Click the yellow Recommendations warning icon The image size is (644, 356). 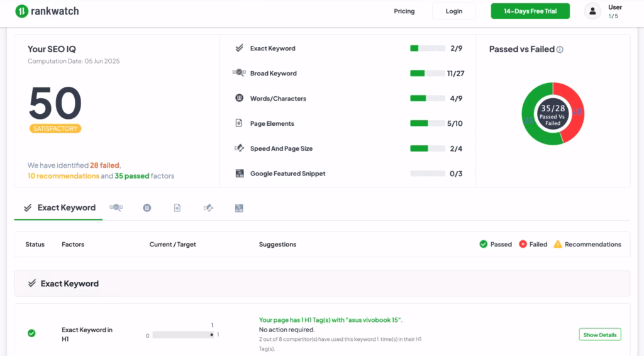557,244
